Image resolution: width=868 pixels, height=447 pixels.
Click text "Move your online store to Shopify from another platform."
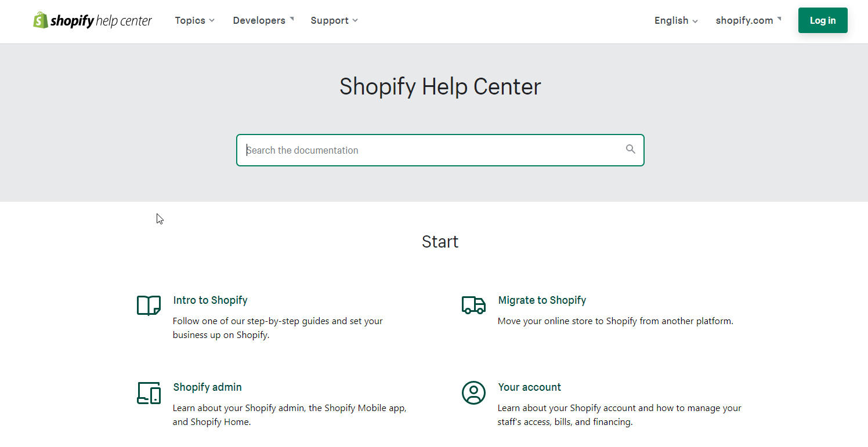(616, 321)
